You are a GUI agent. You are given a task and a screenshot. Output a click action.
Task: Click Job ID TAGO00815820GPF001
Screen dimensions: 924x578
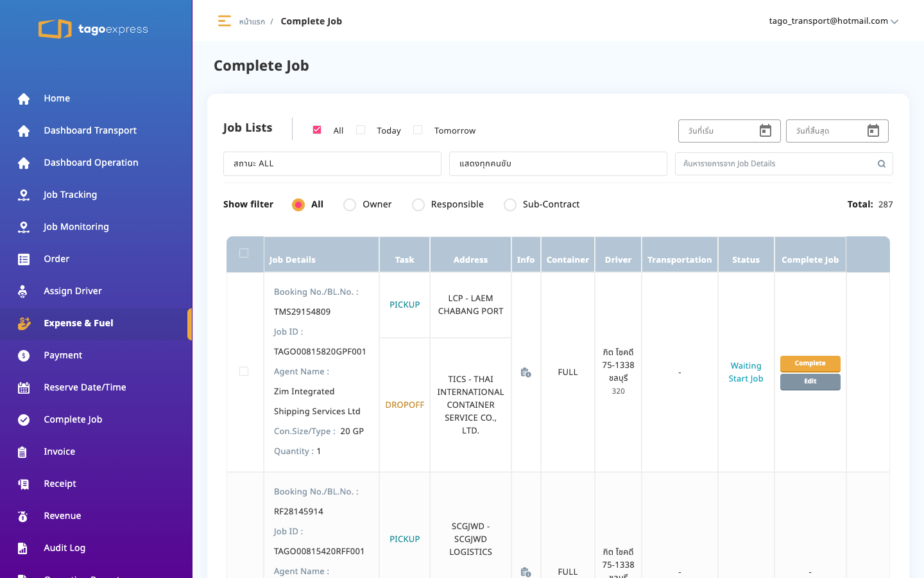pos(320,352)
